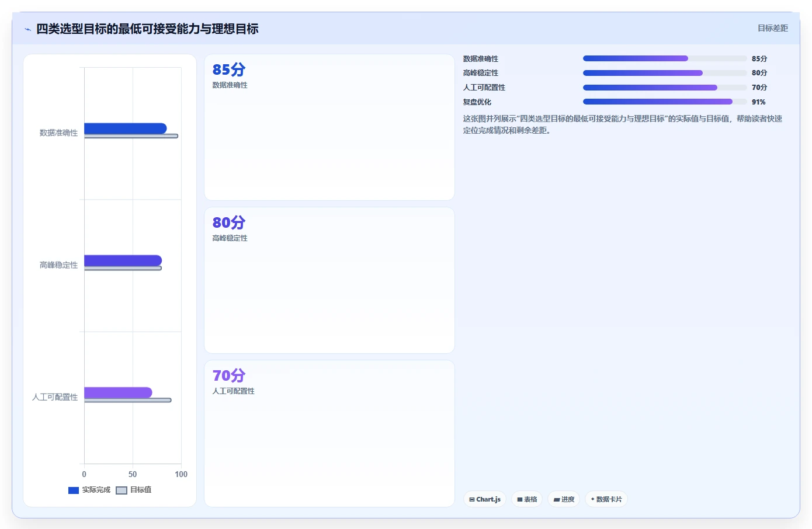The height and width of the screenshot is (529, 812).
Task: Click the 100 tick on the x-axis
Action: point(181,475)
